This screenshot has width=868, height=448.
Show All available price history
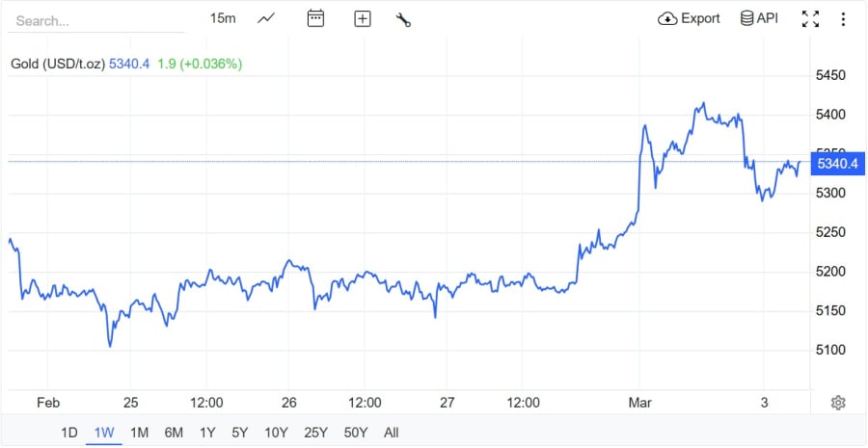point(391,433)
